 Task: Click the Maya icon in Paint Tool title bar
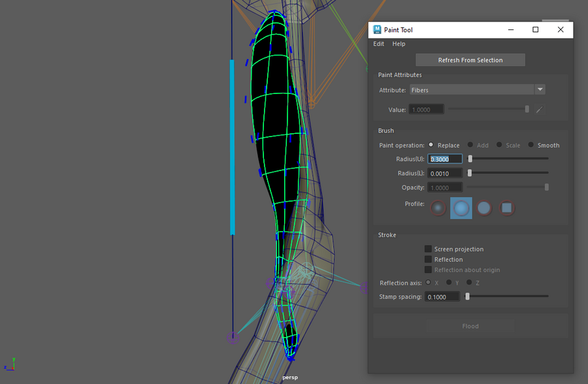377,29
